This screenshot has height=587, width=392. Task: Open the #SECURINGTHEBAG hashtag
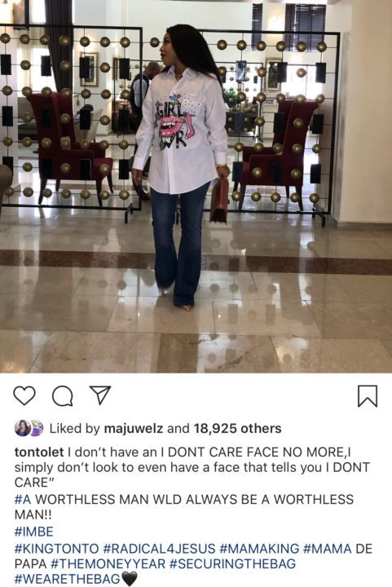point(232,564)
